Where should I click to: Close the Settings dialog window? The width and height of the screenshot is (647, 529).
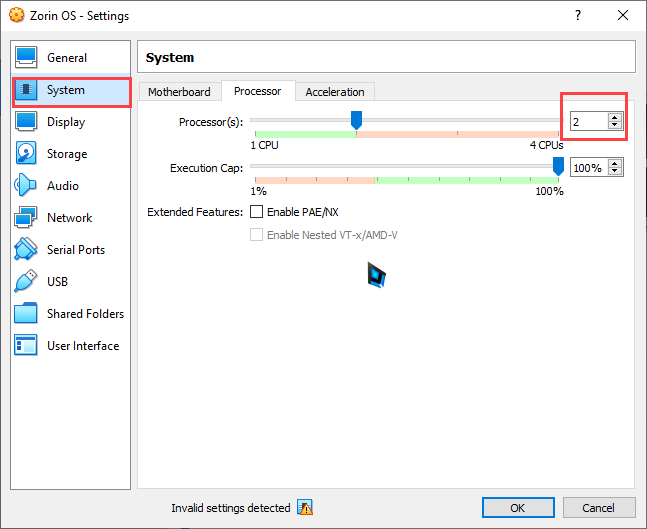[x=623, y=15]
